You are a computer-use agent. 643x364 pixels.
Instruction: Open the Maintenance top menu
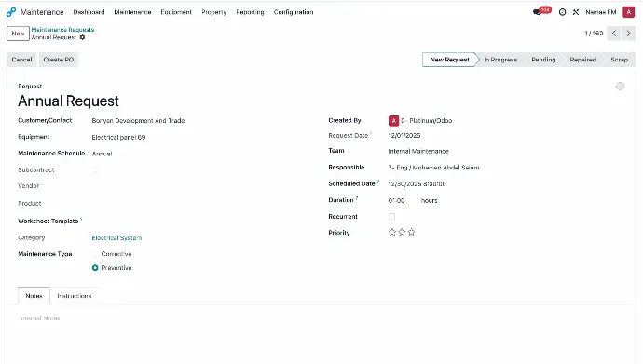[x=132, y=12]
